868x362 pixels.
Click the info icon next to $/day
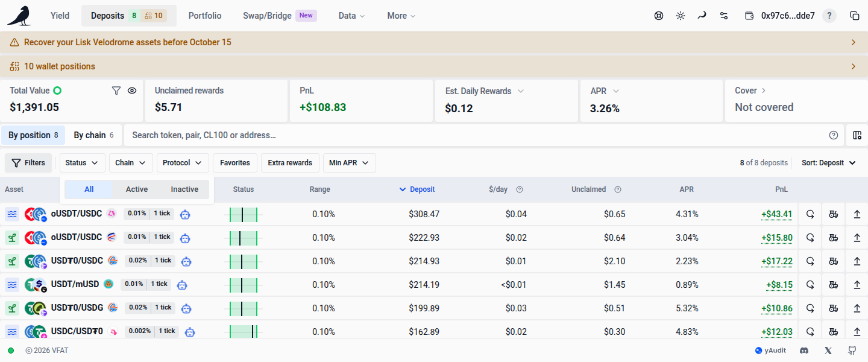click(x=520, y=189)
